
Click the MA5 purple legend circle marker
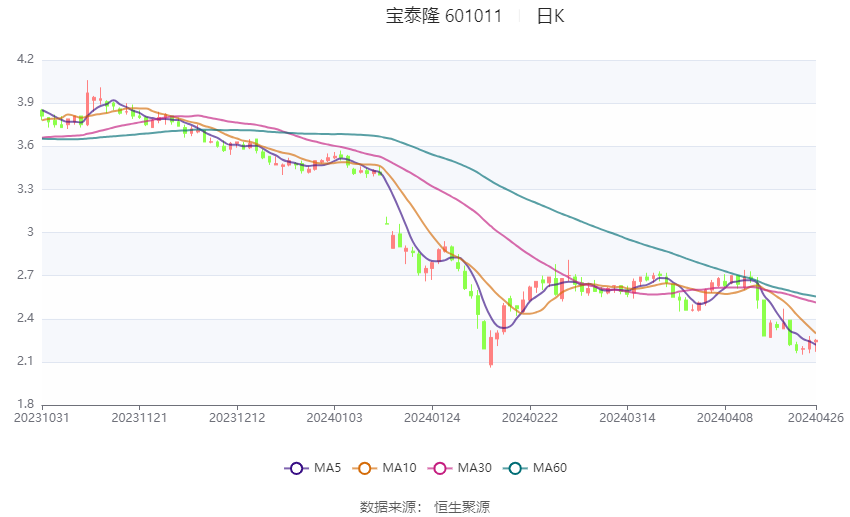point(295,467)
